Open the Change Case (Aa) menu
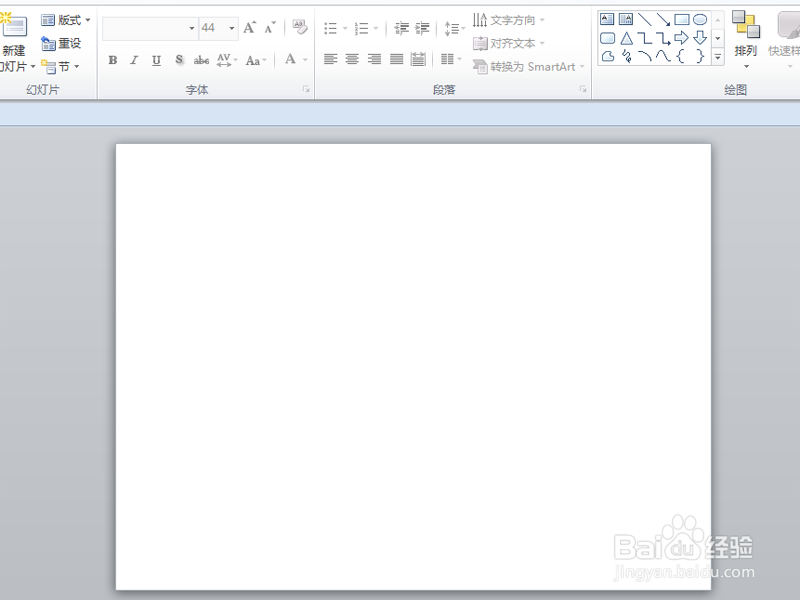Screen dimensions: 800x600 pyautogui.click(x=256, y=60)
